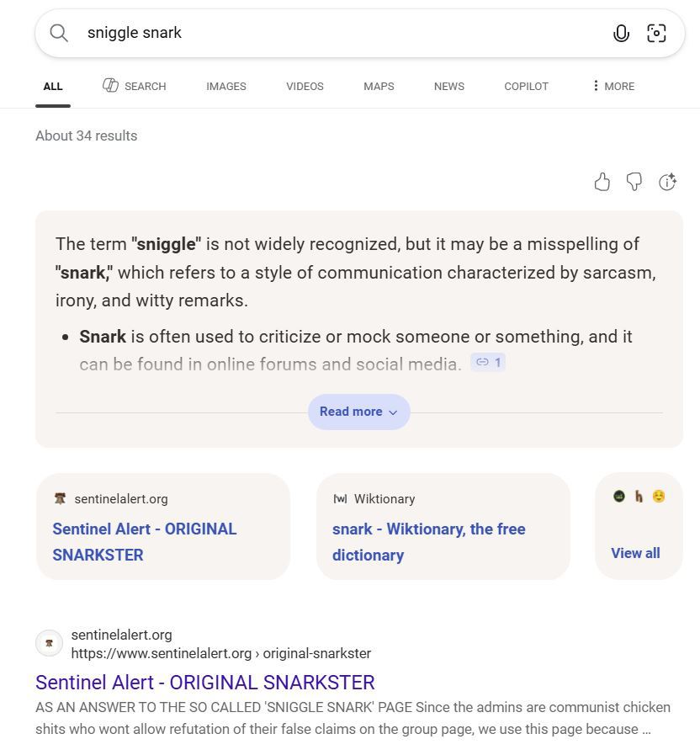Open visual search camera icon
Screen dimensions: 700x755
(x=656, y=33)
